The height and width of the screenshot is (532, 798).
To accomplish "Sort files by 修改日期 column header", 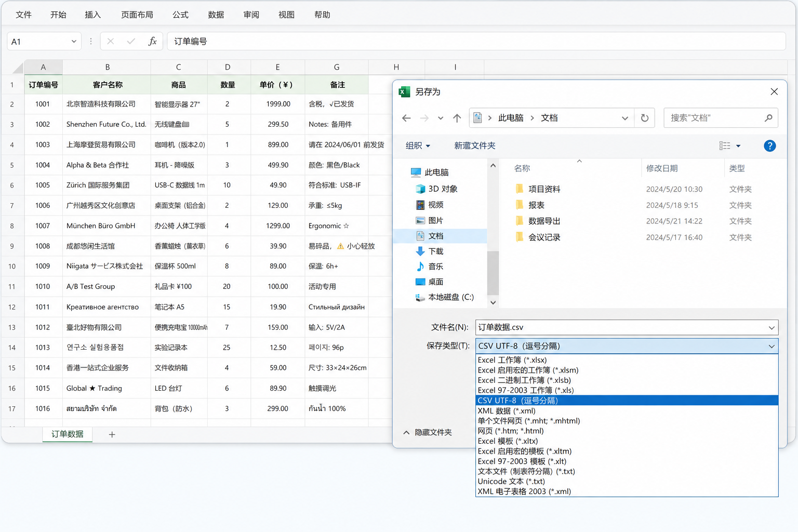I will coord(661,168).
